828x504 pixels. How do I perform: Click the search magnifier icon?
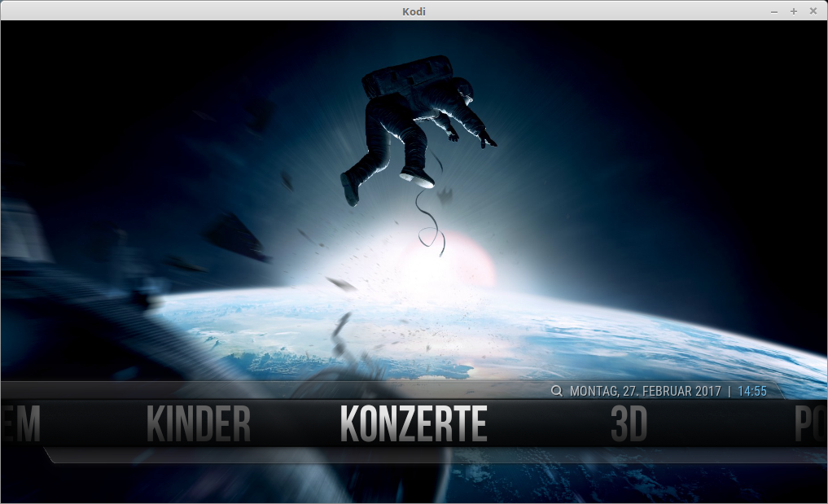pyautogui.click(x=557, y=391)
